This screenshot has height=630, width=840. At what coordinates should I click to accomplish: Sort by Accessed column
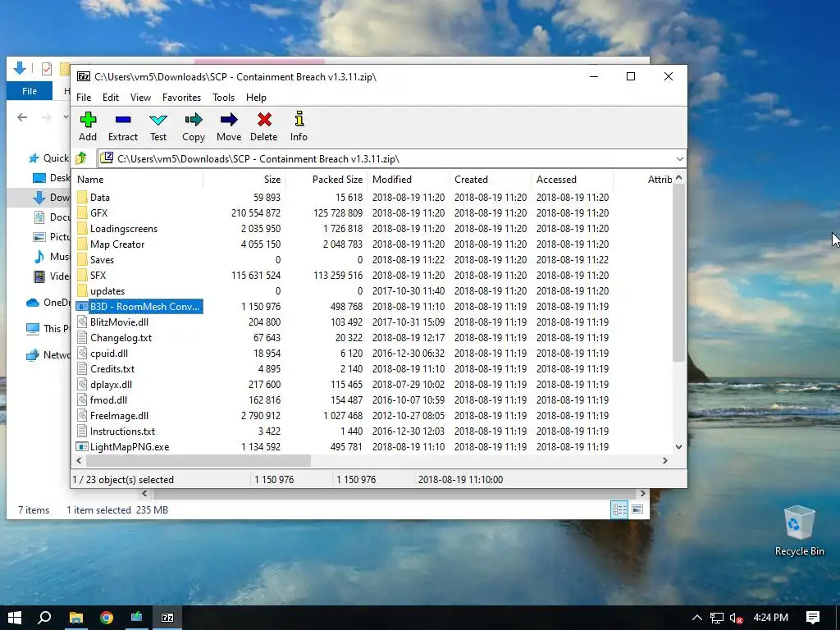[572, 180]
